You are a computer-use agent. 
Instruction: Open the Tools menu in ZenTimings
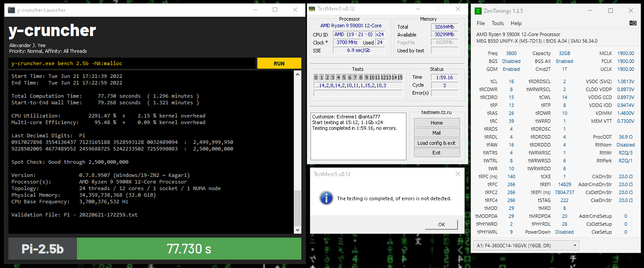(x=498, y=23)
